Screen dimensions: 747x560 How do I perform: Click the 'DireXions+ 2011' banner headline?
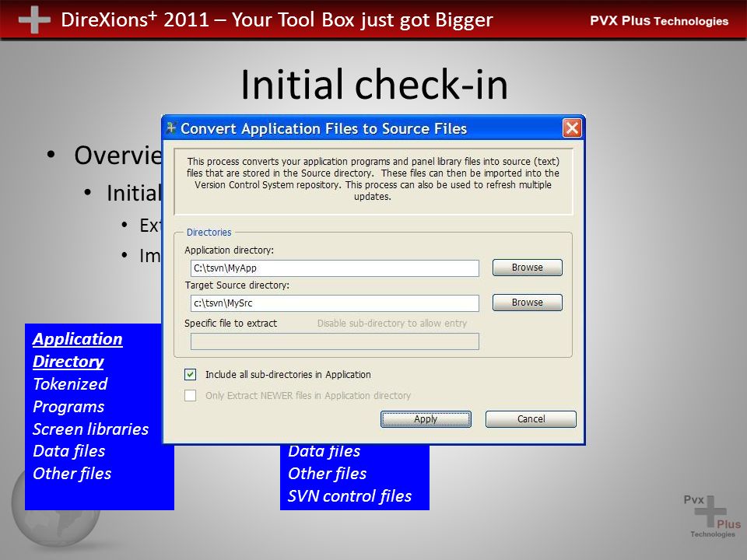(x=277, y=19)
